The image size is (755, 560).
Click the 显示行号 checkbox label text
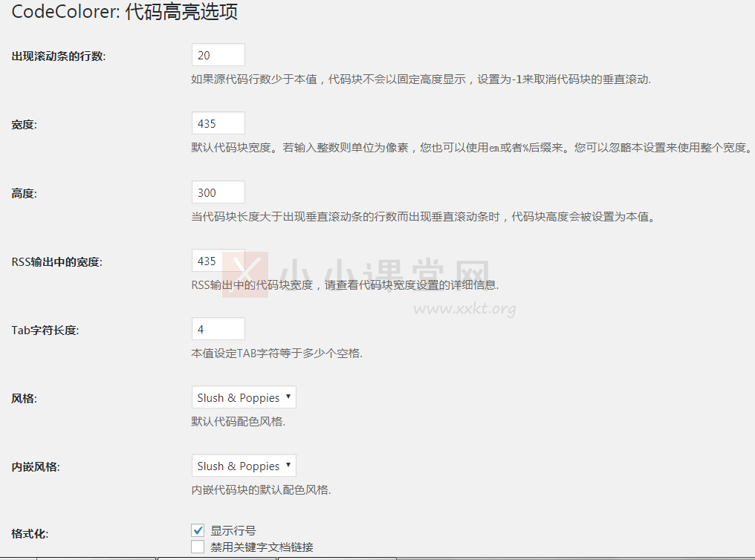click(233, 530)
